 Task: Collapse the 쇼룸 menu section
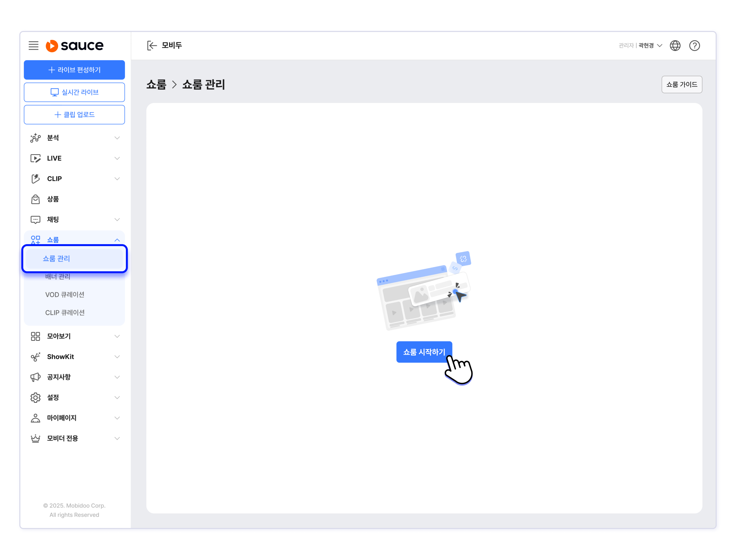(117, 240)
